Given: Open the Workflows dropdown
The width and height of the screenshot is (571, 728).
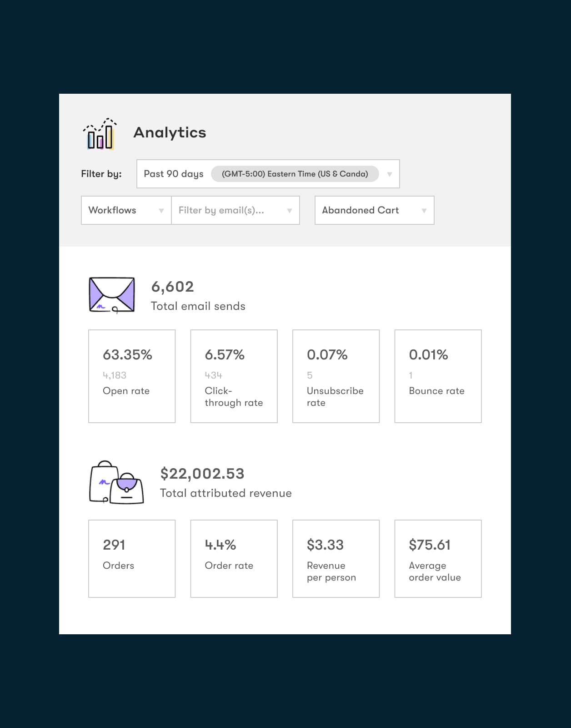Looking at the screenshot, I should coord(126,210).
